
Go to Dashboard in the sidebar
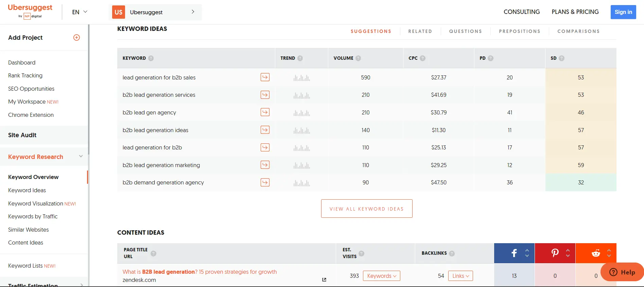point(22,62)
